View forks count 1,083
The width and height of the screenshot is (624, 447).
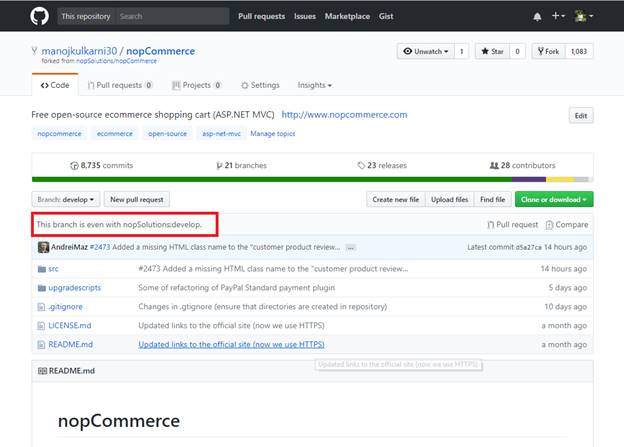579,51
